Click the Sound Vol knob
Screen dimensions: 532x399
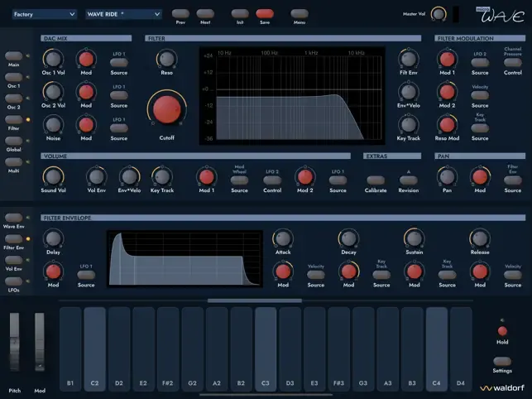coord(53,177)
